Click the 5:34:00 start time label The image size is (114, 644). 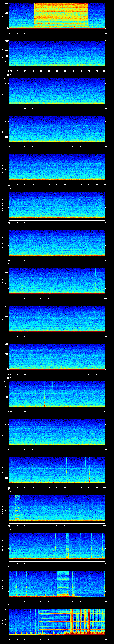9,450
